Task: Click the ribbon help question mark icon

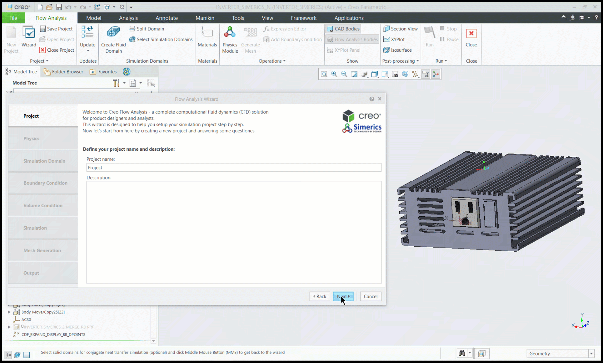Action: [597, 18]
